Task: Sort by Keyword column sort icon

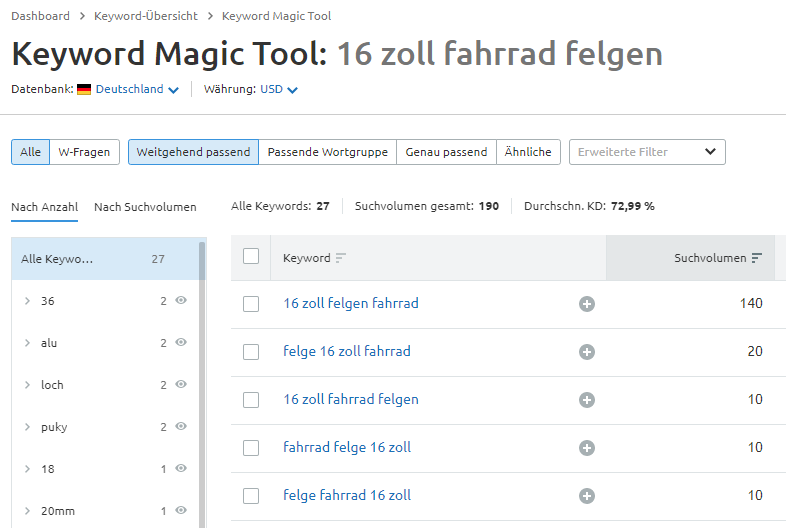Action: tap(341, 258)
